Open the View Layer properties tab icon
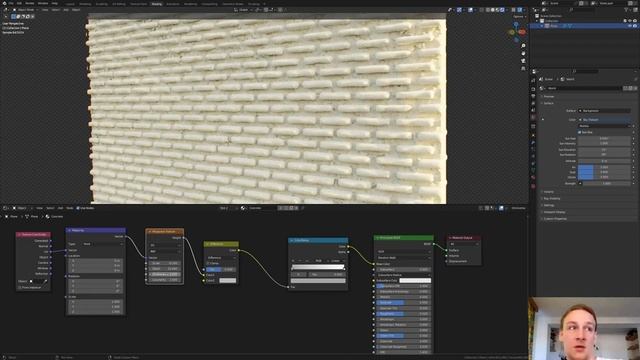This screenshot has width=640, height=360. [x=533, y=103]
